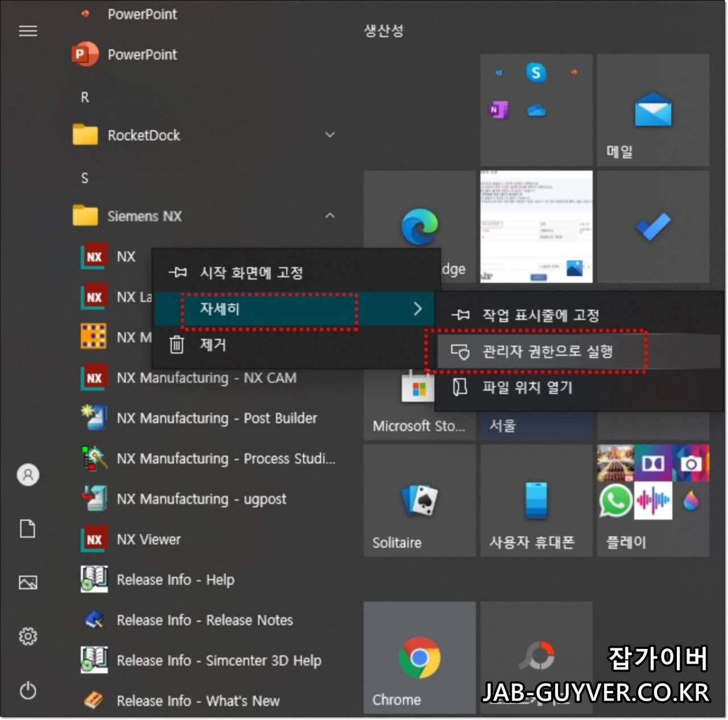Select 파일 위치 열기 in submenu
This screenshot has height=720, width=728.
pos(579,387)
